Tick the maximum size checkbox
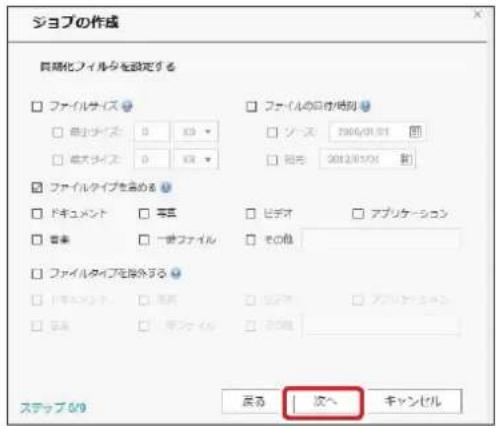The width and height of the screenshot is (496, 426). [x=57, y=160]
